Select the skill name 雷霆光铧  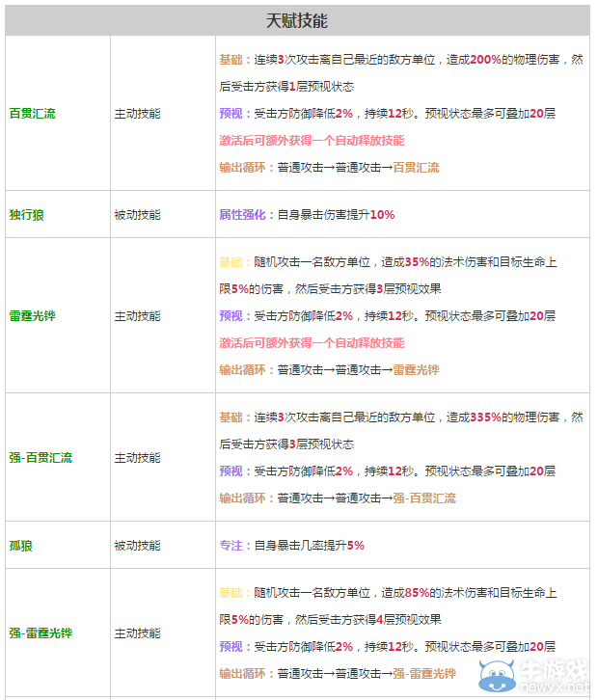click(x=32, y=316)
